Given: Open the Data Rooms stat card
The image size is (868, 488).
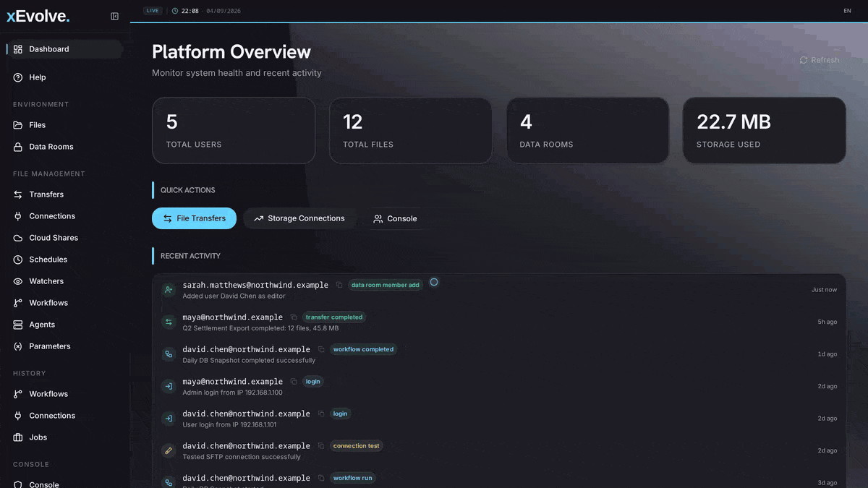Looking at the screenshot, I should click(x=587, y=130).
